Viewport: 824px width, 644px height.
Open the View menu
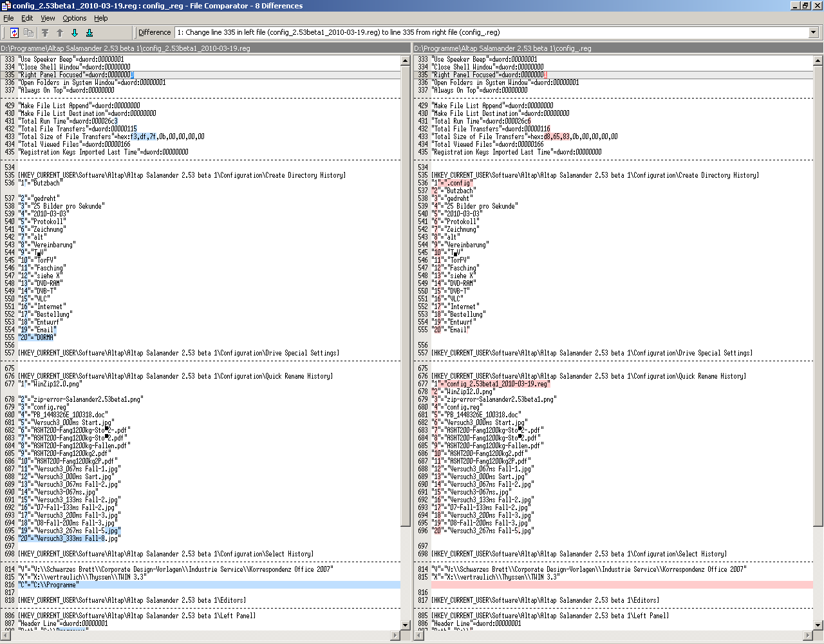[x=48, y=18]
